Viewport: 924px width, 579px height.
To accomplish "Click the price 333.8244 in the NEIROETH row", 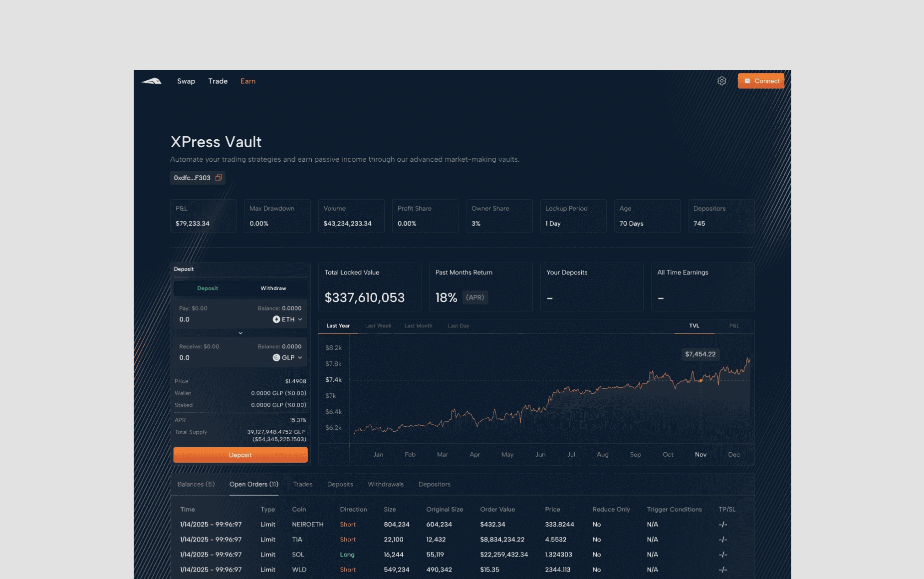I will (x=560, y=525).
